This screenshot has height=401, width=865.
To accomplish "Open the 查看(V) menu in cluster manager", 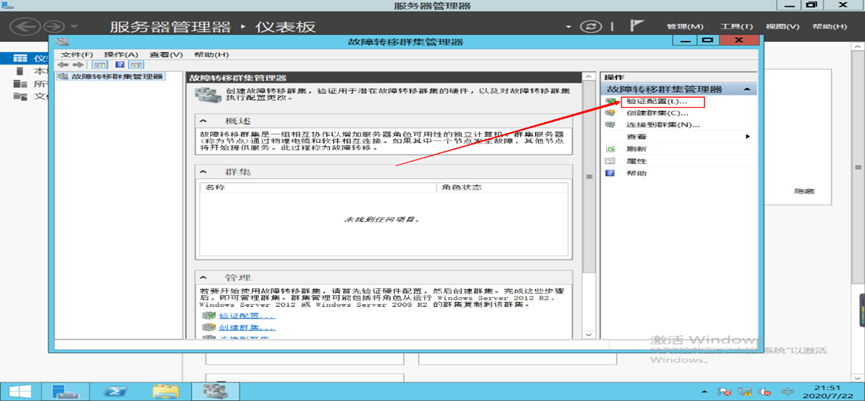I will click(166, 55).
